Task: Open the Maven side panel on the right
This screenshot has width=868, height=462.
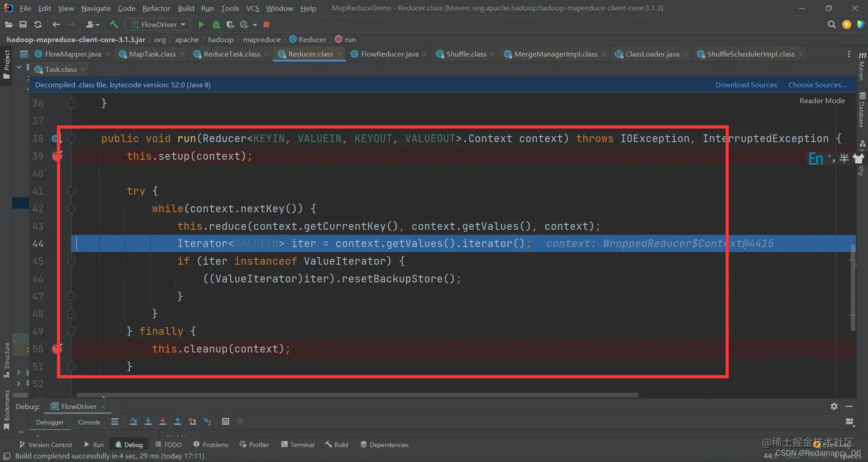Action: click(862, 66)
